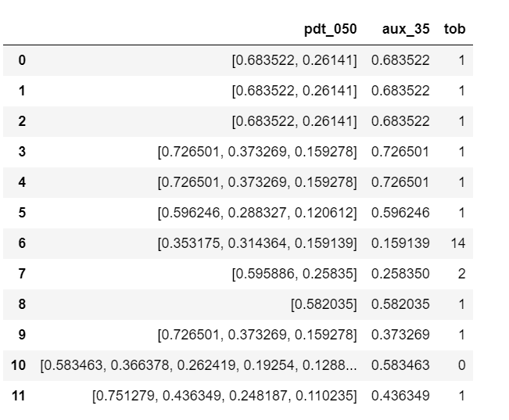509x420 pixels.
Task: Select row index 9
Action: click(22, 335)
